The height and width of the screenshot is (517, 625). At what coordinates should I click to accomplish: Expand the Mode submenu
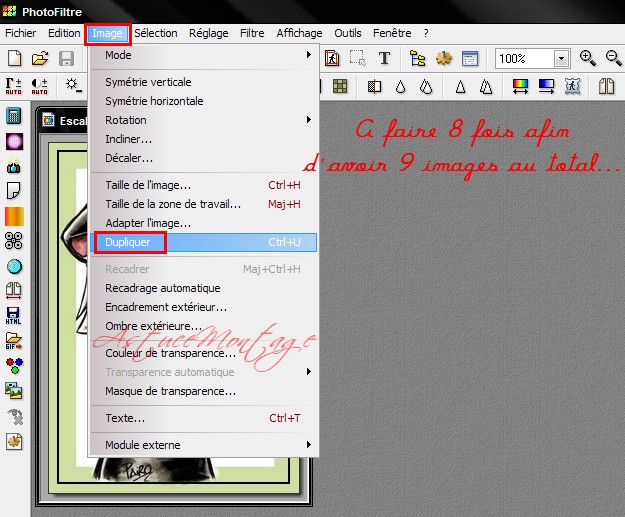tap(204, 55)
